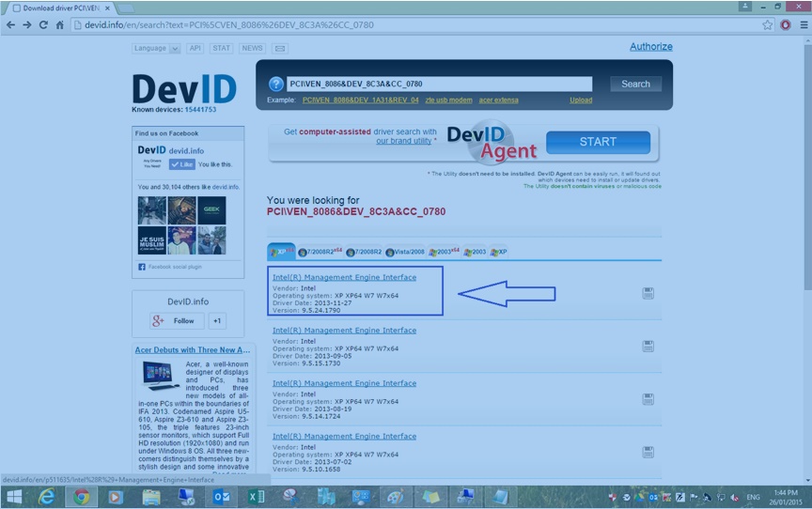Viewport: 812px width, 509px height.
Task: Click the acer extensa example link
Action: pyautogui.click(x=498, y=100)
